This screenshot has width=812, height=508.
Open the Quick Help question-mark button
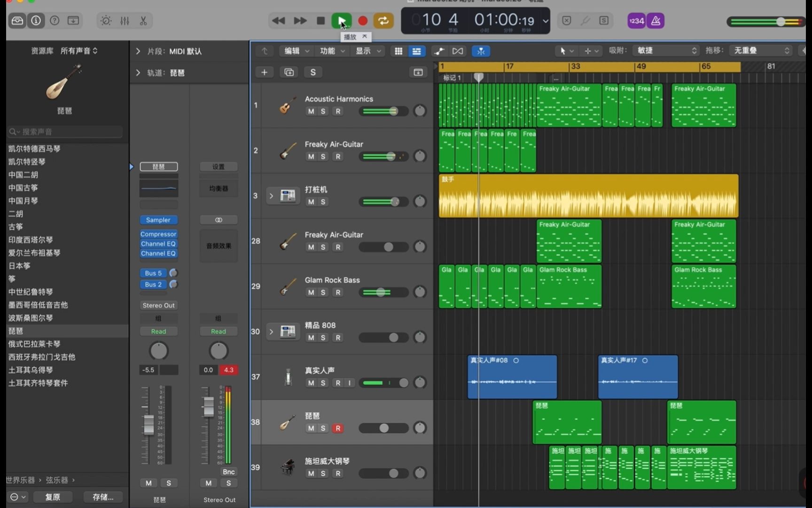pyautogui.click(x=55, y=21)
